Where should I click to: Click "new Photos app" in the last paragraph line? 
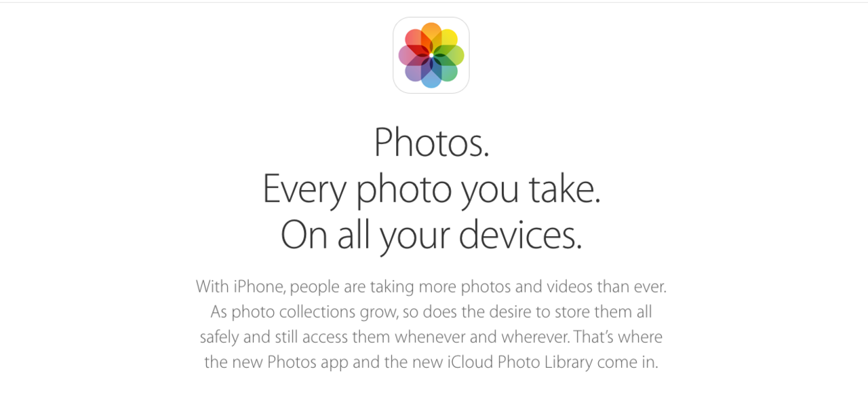[x=290, y=362]
